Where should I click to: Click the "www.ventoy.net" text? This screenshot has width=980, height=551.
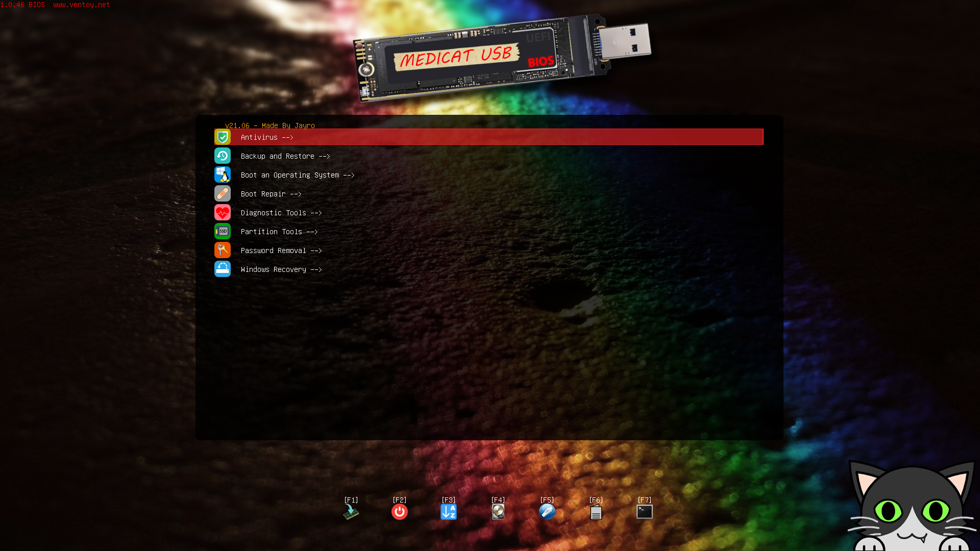[82, 5]
